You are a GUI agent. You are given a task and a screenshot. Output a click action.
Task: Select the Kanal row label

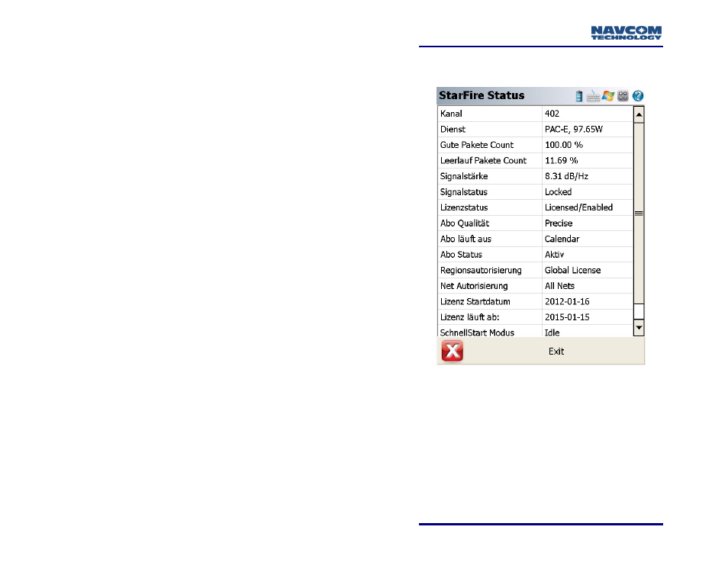pyautogui.click(x=451, y=114)
